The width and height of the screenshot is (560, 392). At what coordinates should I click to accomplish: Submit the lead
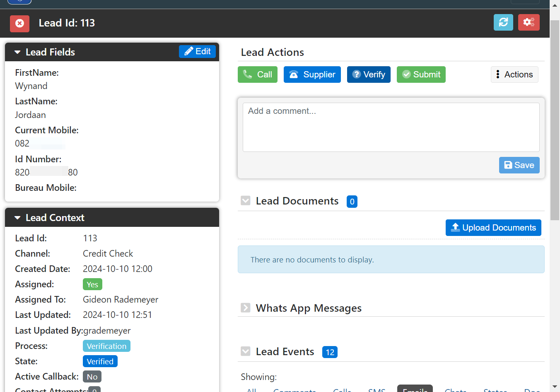point(421,75)
